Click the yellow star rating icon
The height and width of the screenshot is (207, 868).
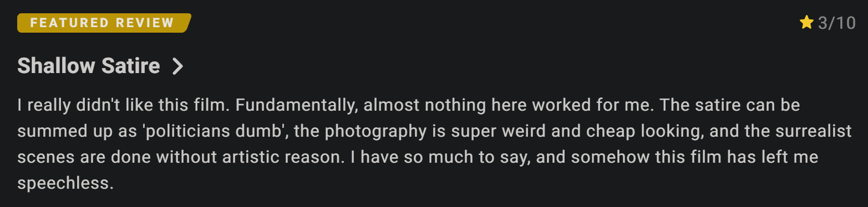click(806, 23)
